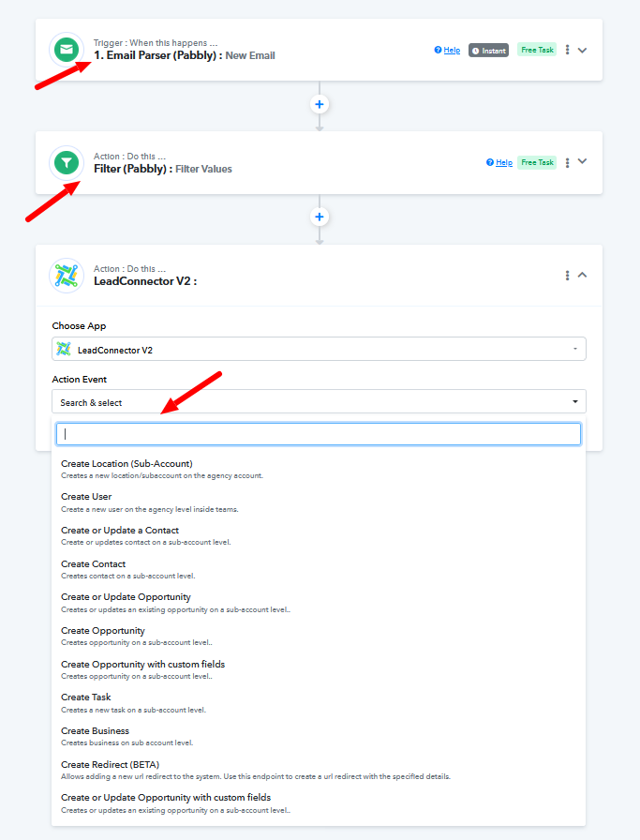This screenshot has height=840, width=640.
Task: Select Create Business option
Action: tap(319, 736)
